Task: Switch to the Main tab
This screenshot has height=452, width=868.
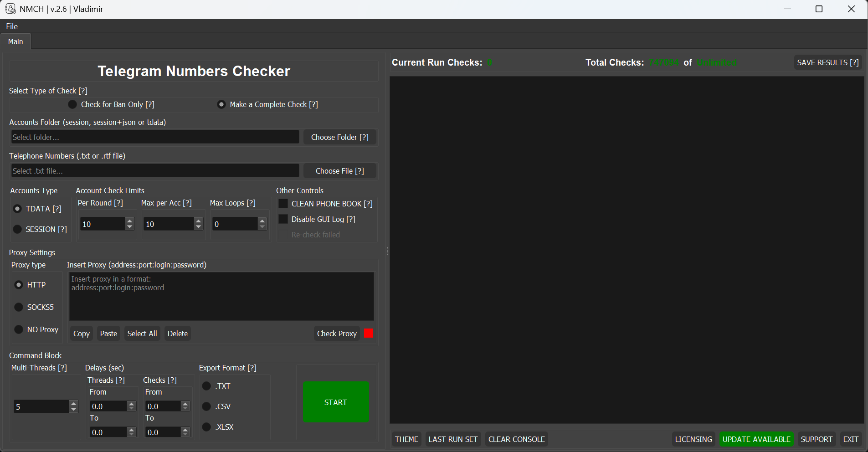Action: (x=15, y=41)
